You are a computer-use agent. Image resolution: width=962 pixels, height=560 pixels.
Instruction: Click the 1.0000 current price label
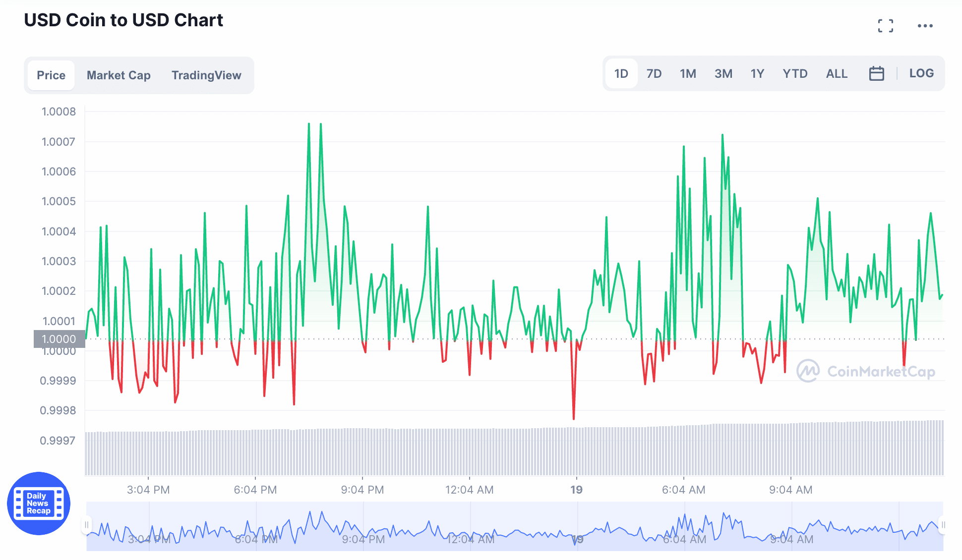(x=59, y=339)
